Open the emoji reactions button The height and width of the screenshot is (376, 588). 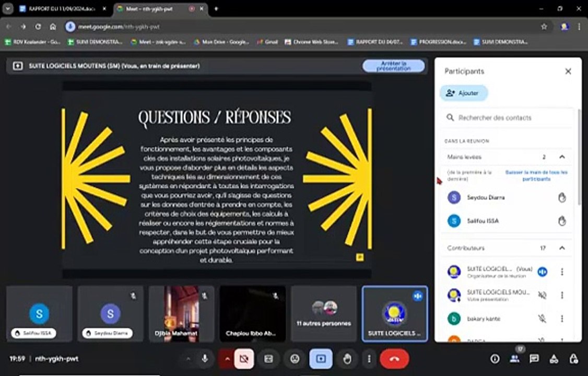pos(295,359)
